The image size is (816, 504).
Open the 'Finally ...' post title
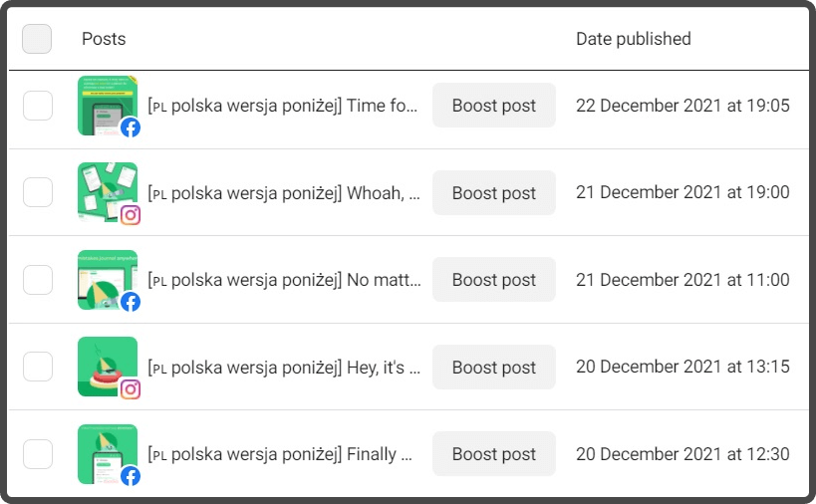point(280,454)
